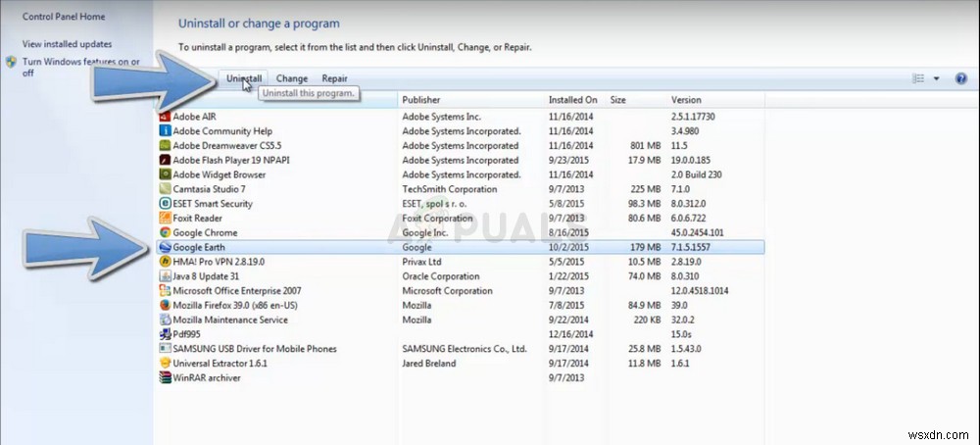Click the Adobe Flash Player icon
This screenshot has height=445, width=980.
(165, 160)
